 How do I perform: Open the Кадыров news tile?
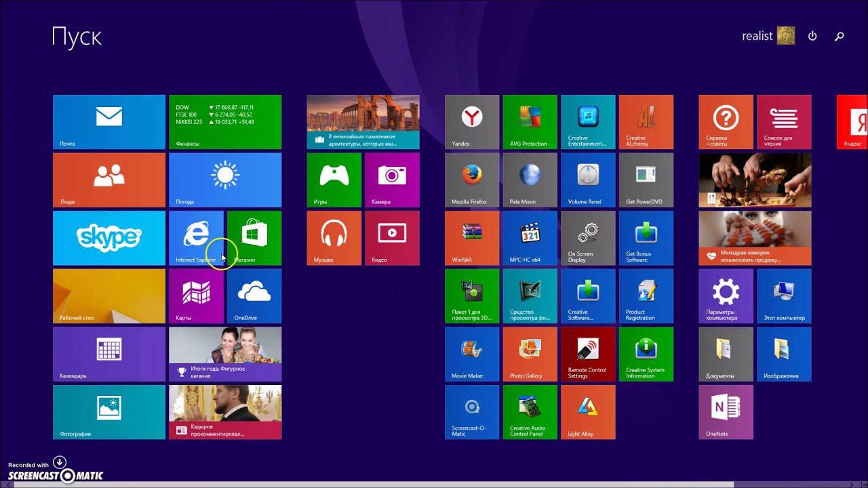tap(225, 412)
